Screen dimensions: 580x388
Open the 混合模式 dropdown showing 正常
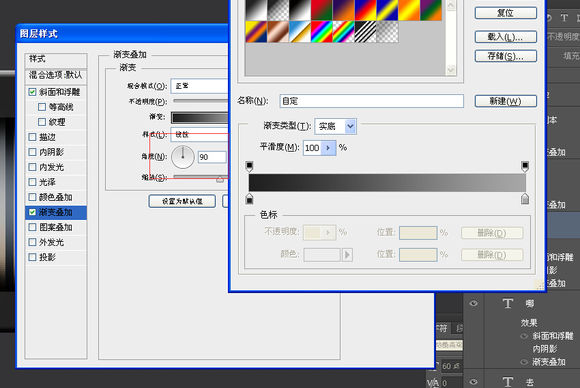200,86
